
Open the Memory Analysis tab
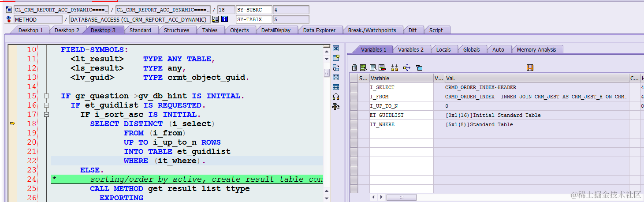(536, 49)
